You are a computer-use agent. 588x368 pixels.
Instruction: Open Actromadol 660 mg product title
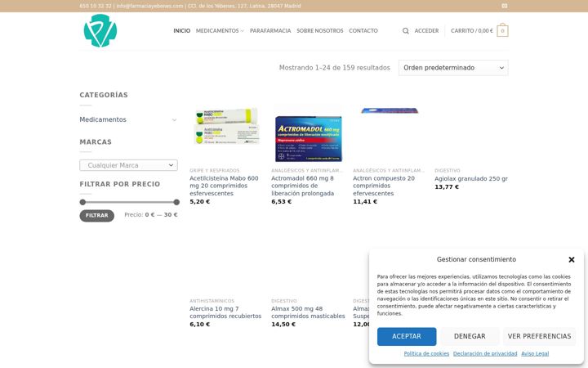click(303, 186)
